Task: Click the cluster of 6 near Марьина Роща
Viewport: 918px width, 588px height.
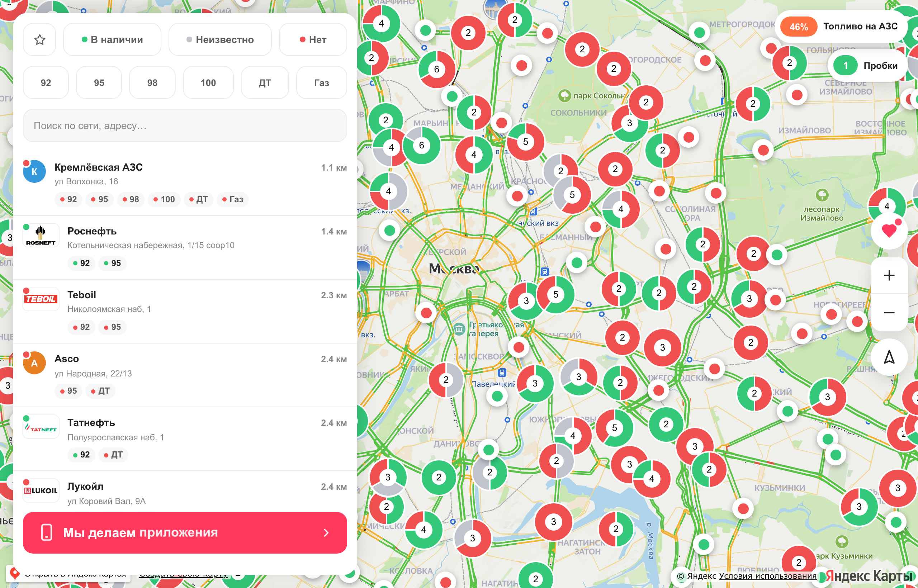Action: pos(422,146)
